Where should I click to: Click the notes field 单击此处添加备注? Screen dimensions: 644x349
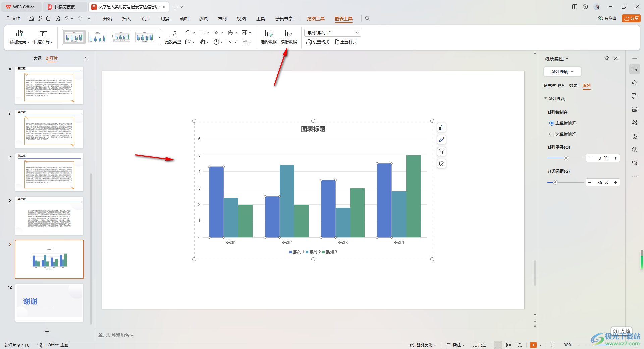(116, 335)
